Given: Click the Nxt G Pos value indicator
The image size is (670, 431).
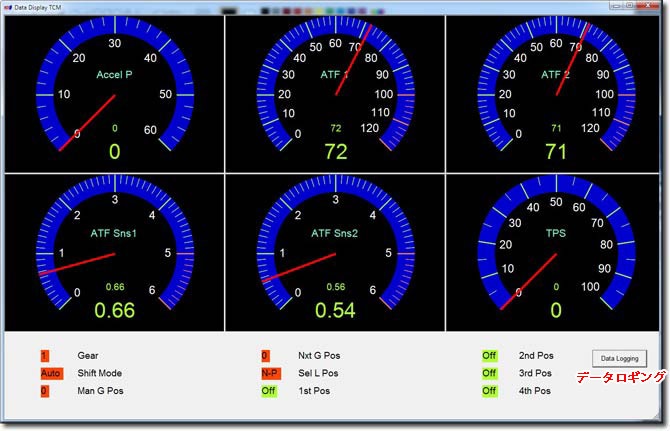Looking at the screenshot, I should 265,355.
